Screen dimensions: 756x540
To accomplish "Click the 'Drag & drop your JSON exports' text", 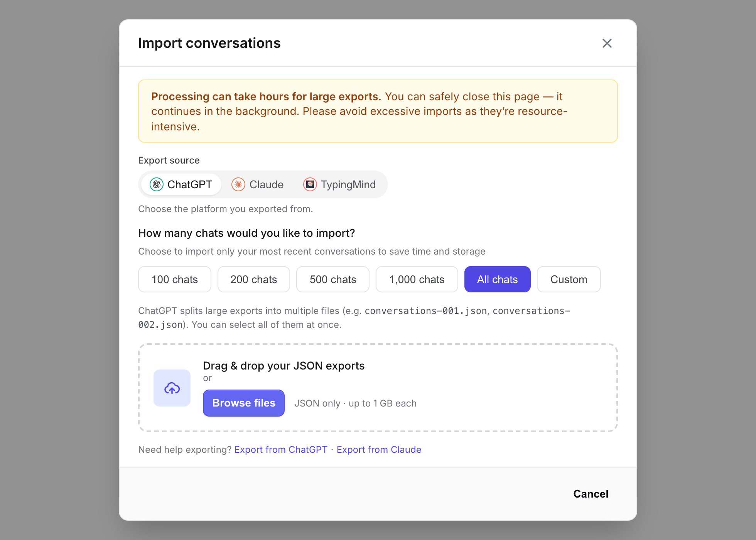I will coord(283,366).
